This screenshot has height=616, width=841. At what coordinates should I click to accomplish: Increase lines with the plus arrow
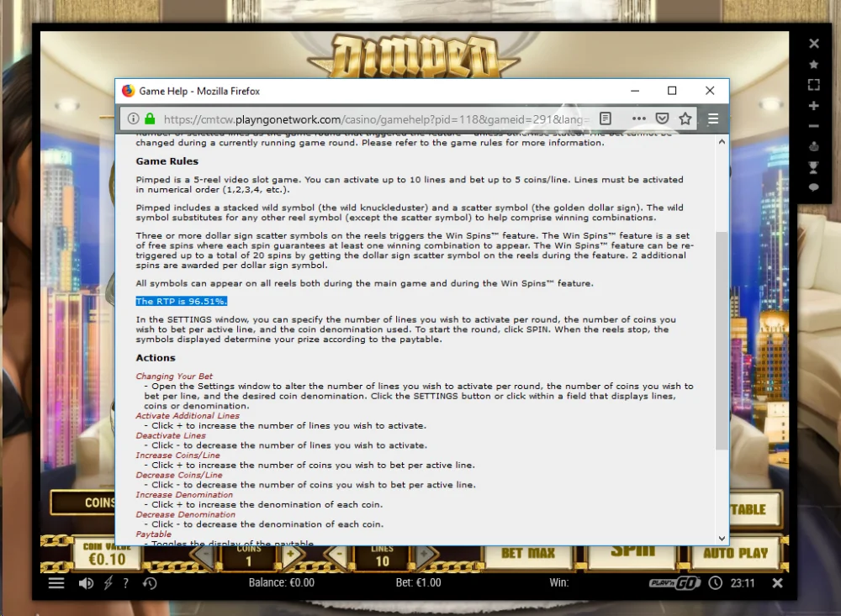point(424,555)
